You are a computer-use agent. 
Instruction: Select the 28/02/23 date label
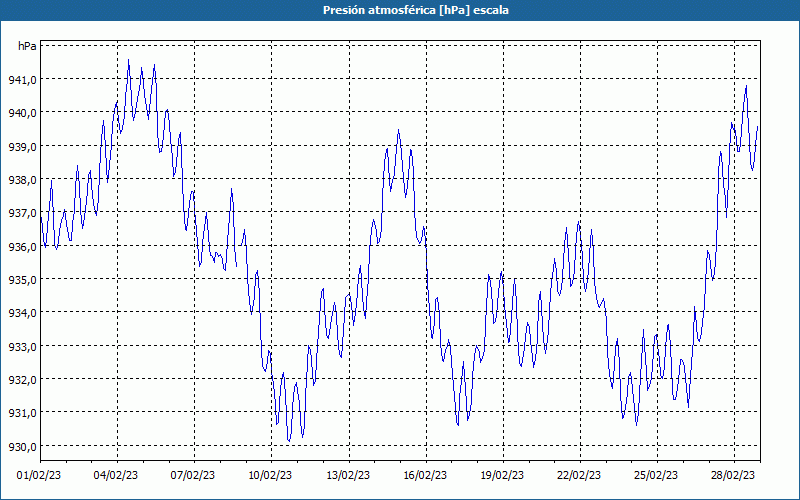click(x=733, y=476)
